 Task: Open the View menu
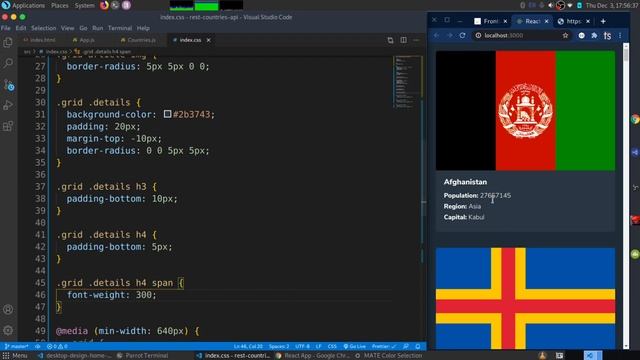[x=68, y=28]
